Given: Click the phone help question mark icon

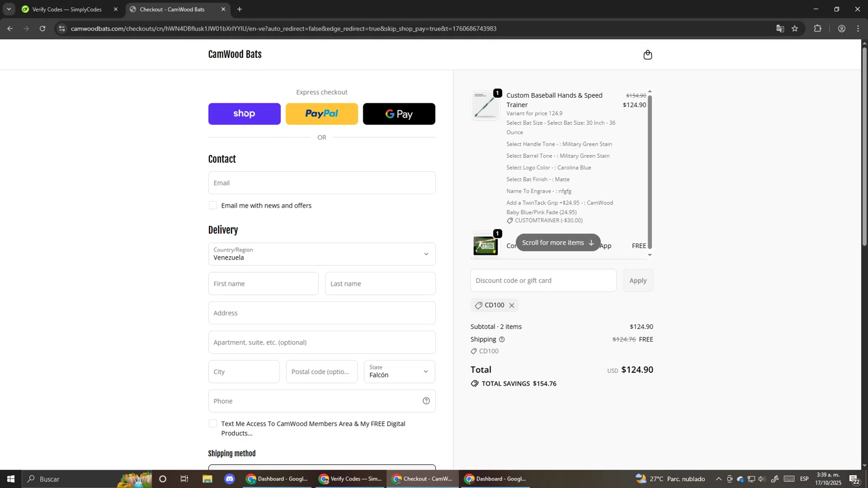Looking at the screenshot, I should (426, 401).
